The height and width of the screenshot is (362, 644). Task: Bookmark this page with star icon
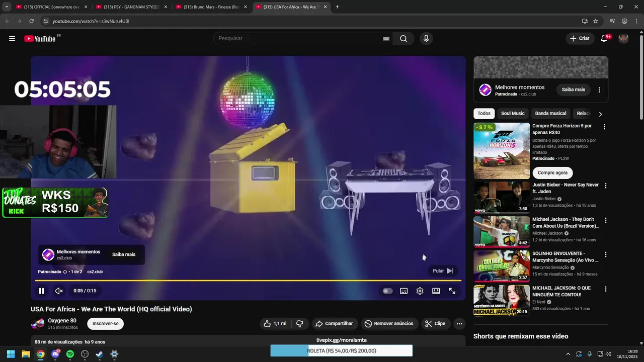[596, 21]
